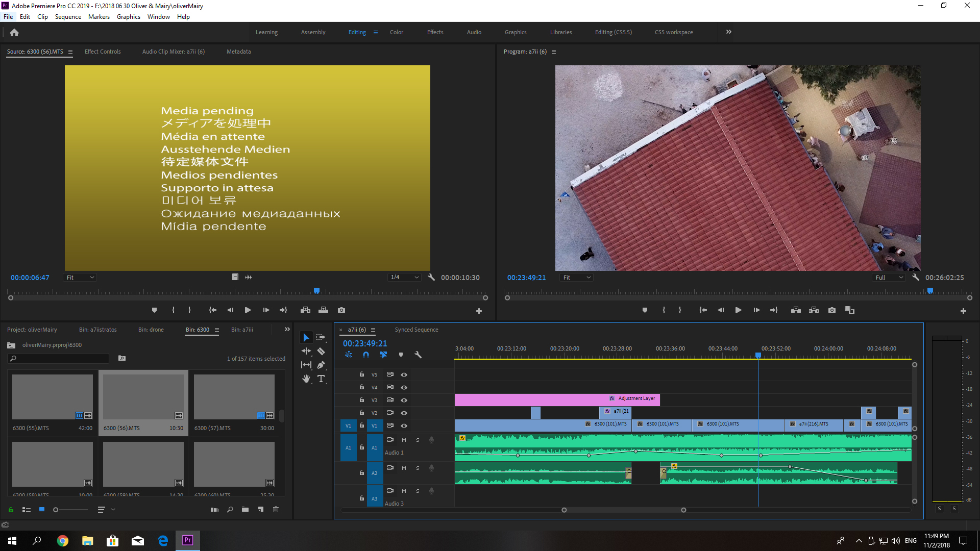Add marker in timeline panel header
Screen dimensions: 980x551
tap(401, 355)
